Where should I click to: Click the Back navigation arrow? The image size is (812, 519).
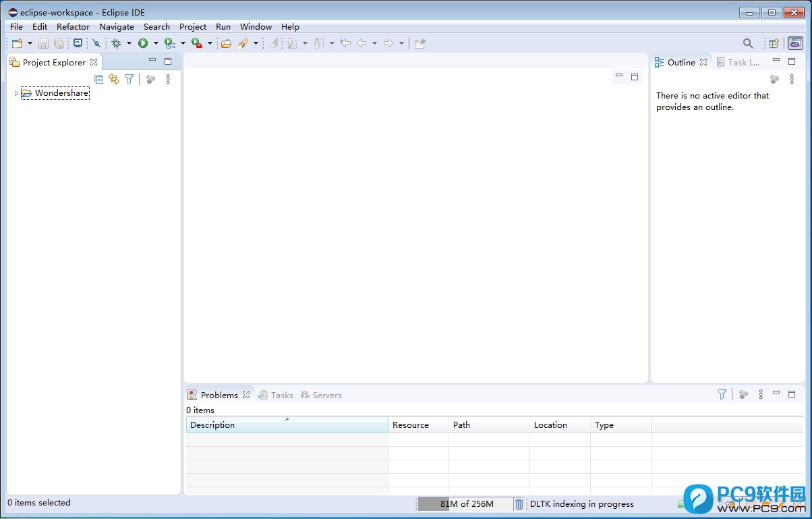361,43
